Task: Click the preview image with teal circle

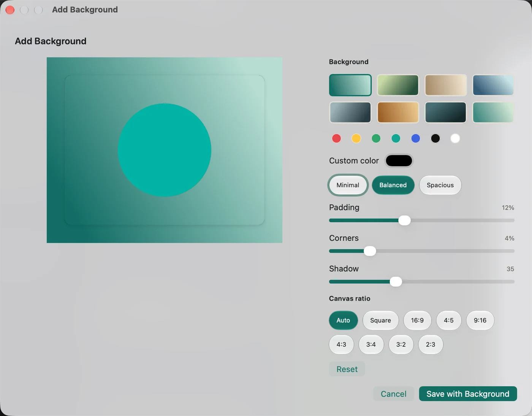Action: coord(165,150)
